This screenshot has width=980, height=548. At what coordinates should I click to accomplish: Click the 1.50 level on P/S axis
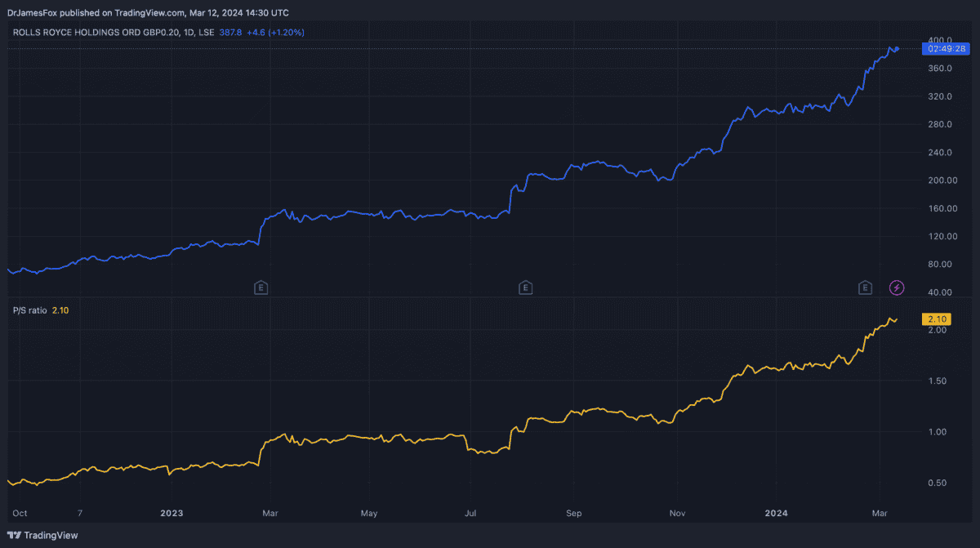pos(937,381)
